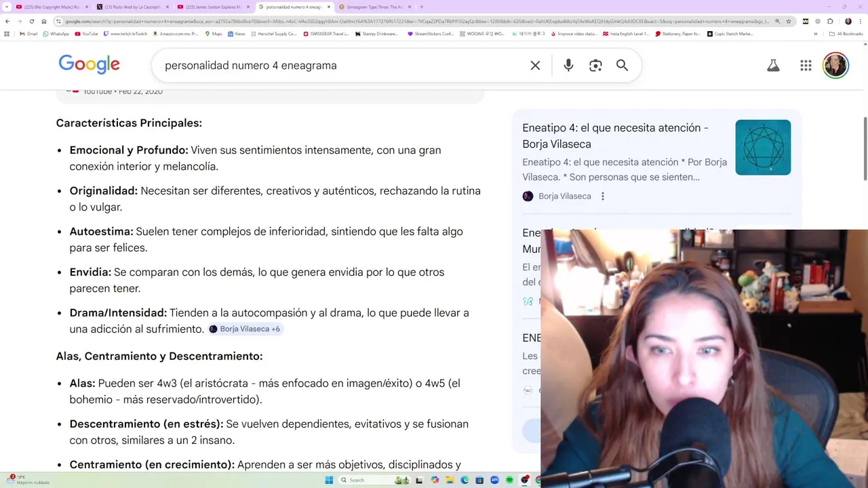
Task: Reload the current page
Action: point(32,21)
